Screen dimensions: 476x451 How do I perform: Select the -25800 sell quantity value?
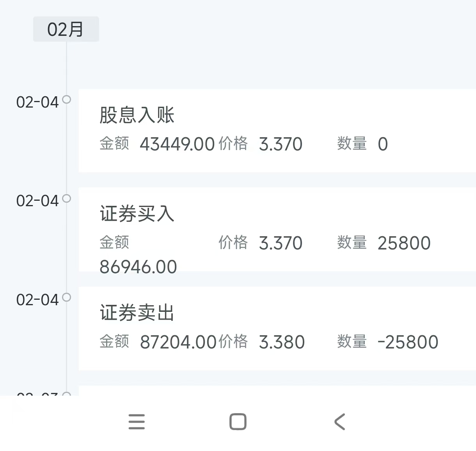408,342
